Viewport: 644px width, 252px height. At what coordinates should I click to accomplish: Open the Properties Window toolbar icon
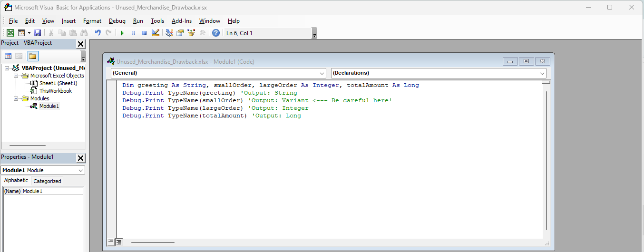pyautogui.click(x=180, y=33)
